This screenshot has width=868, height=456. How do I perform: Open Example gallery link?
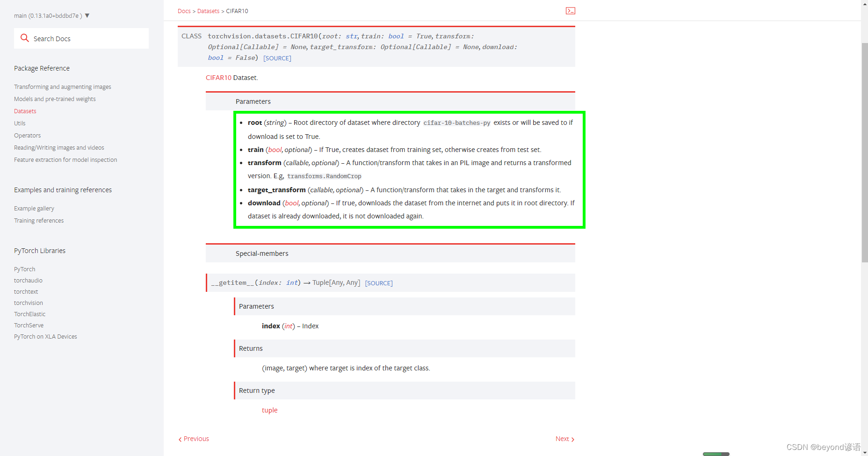tap(34, 209)
